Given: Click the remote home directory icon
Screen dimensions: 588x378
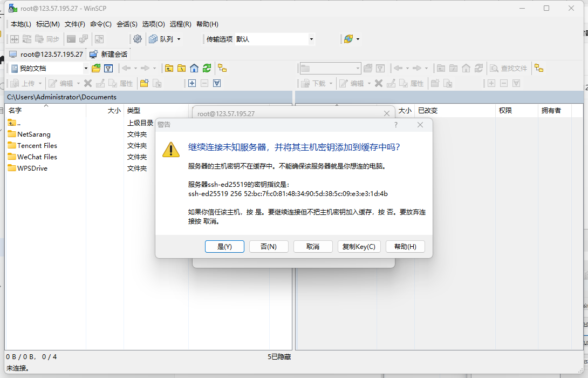Looking at the screenshot, I should tap(466, 69).
